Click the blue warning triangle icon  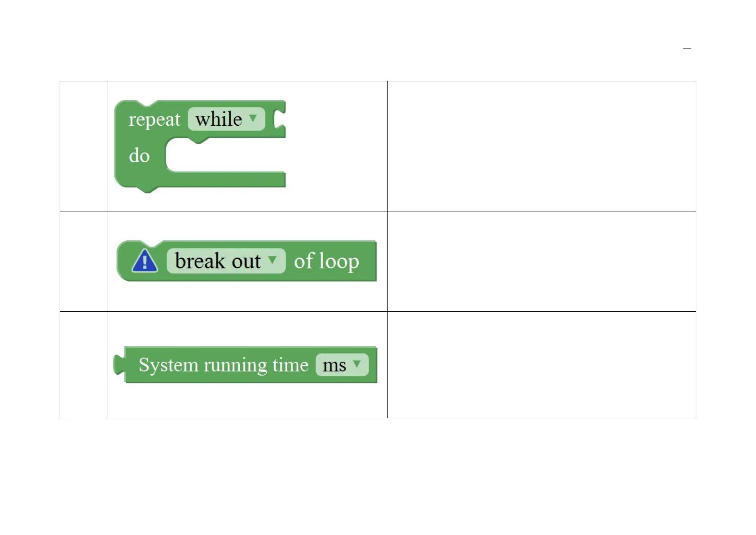click(145, 261)
